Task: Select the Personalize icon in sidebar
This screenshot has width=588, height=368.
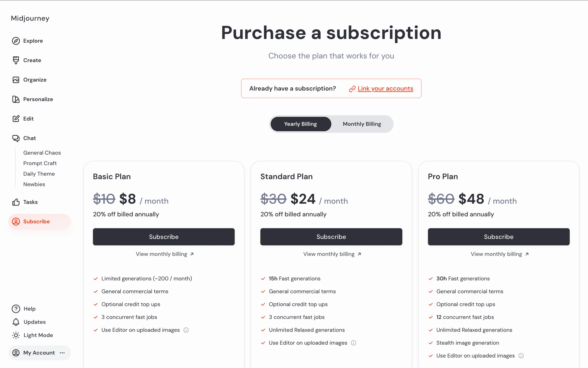Action: coord(16,99)
